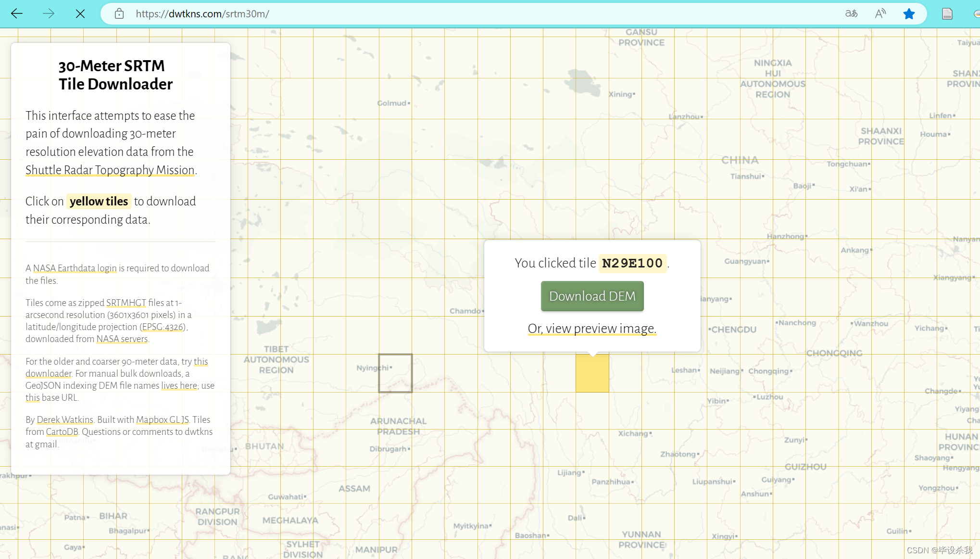The image size is (980, 559).
Task: Open Shuttle Radar Topography Mission link
Action: [x=110, y=170]
